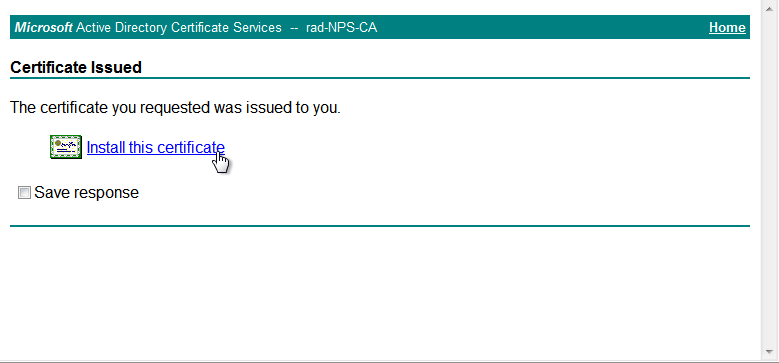Click the certificate was issued to you sentence

(x=175, y=107)
